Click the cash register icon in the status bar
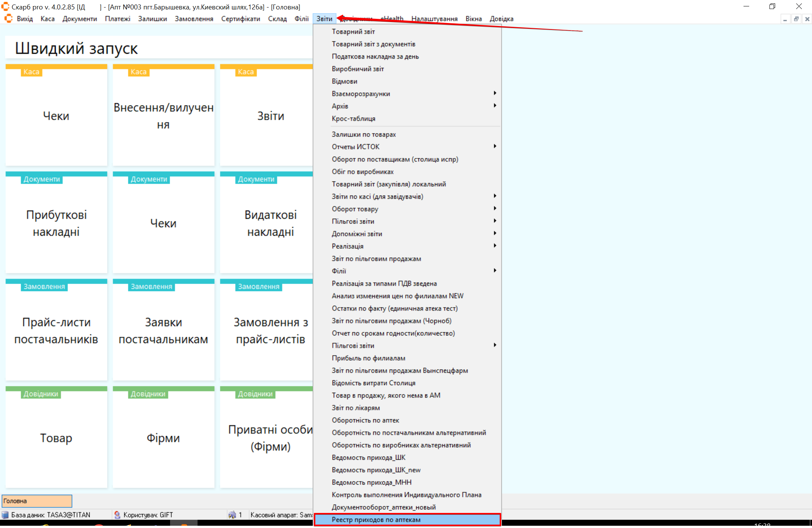The width and height of the screenshot is (812, 528). coord(232,515)
